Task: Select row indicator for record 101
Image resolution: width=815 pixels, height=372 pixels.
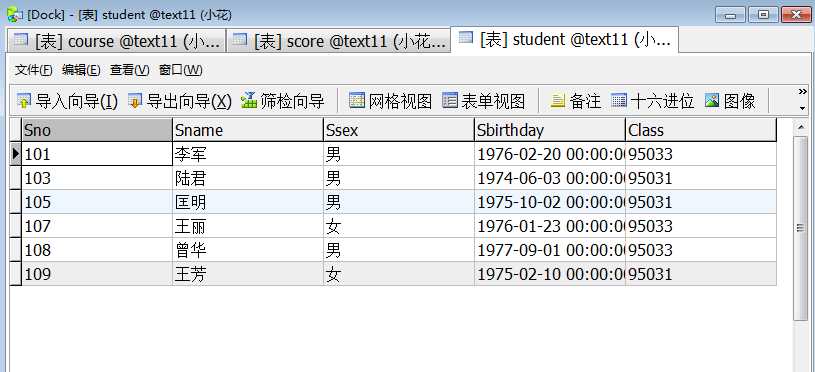Action: pos(16,154)
